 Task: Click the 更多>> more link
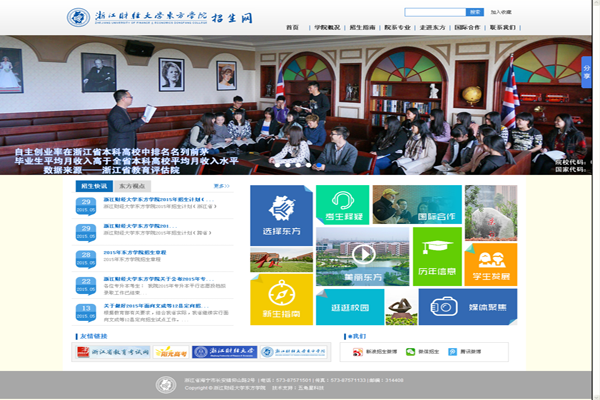[221, 186]
